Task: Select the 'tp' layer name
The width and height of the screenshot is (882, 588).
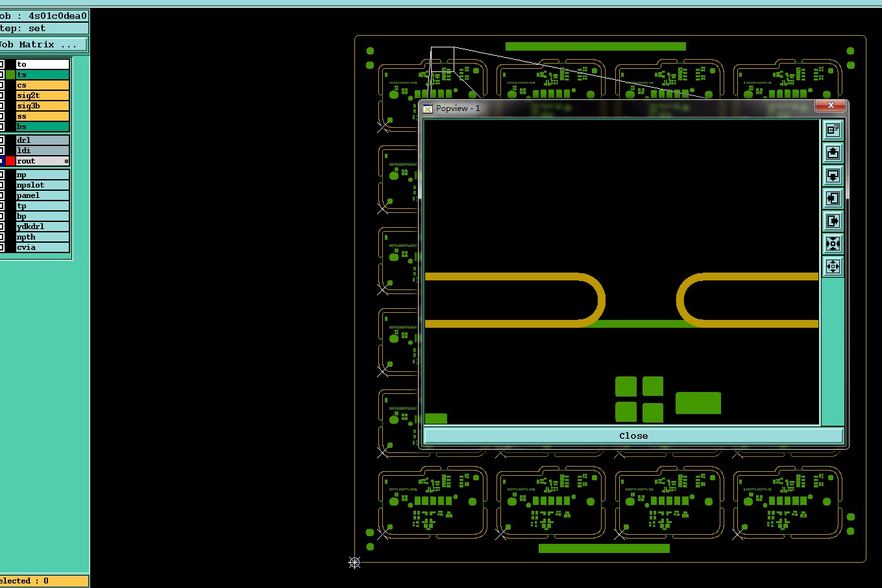Action: [x=43, y=206]
